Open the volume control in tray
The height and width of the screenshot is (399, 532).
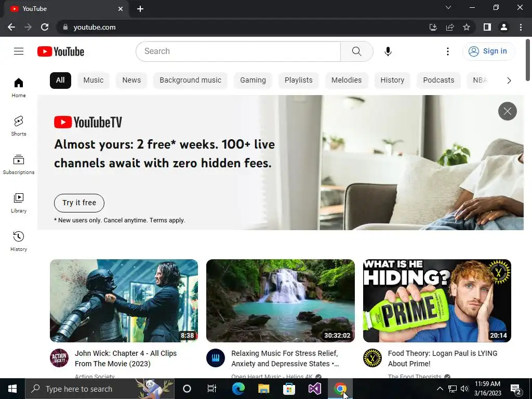tap(464, 389)
